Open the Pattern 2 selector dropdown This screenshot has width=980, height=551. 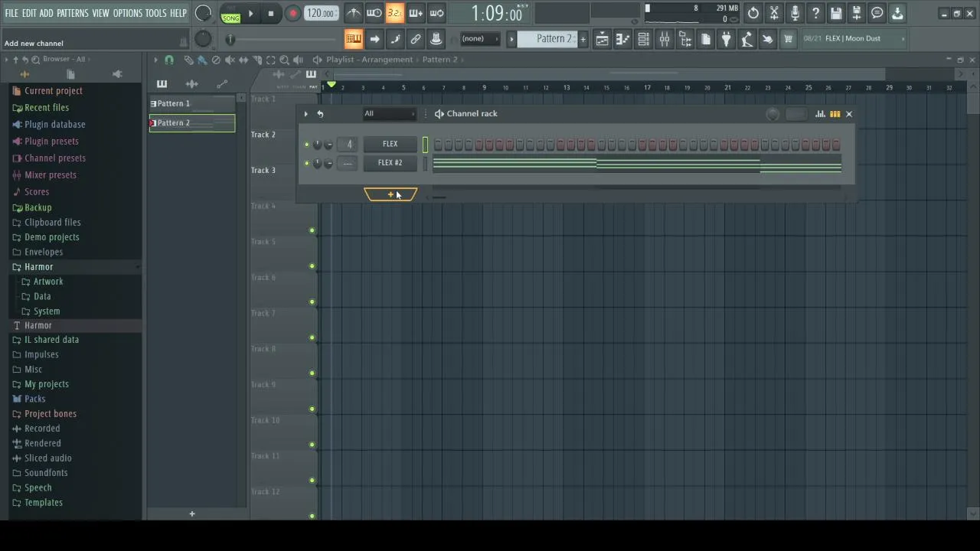pyautogui.click(x=548, y=39)
